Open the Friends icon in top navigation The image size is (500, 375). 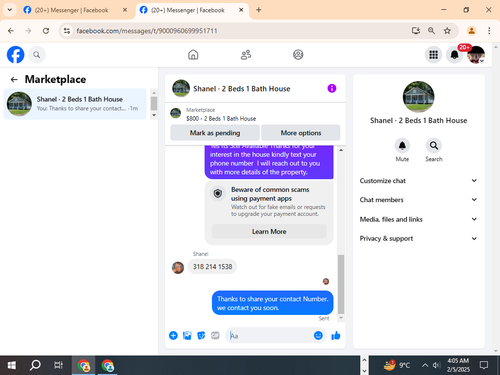246,55
